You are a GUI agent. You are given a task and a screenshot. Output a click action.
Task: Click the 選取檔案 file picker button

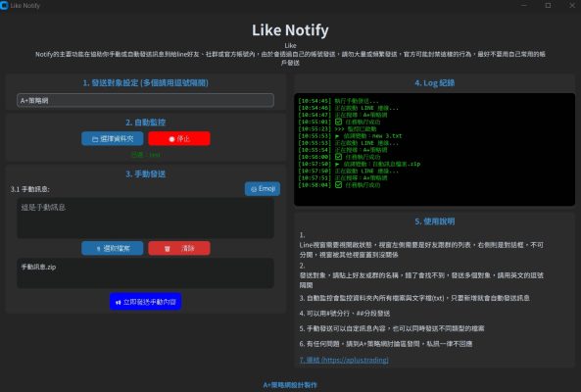coord(113,248)
